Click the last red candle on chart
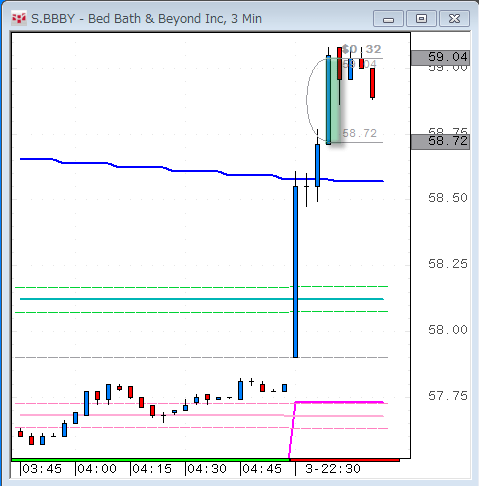The height and width of the screenshot is (486, 479). 372,83
